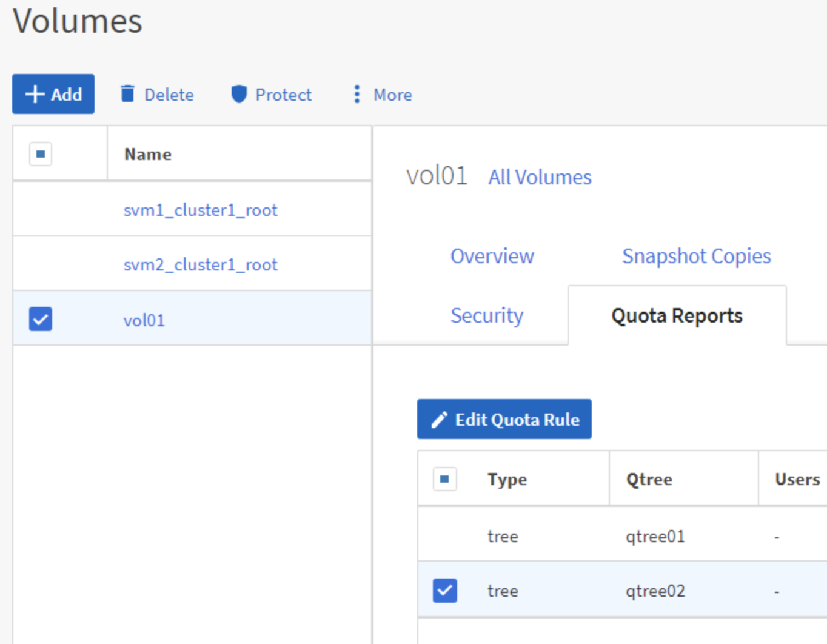Select the Quota Reports tab

pyautogui.click(x=677, y=316)
